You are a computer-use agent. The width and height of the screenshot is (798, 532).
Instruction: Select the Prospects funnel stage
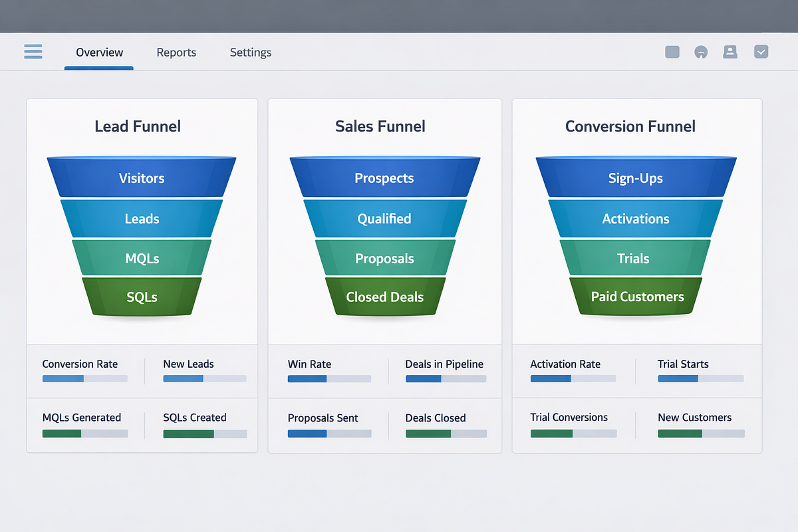pyautogui.click(x=384, y=177)
